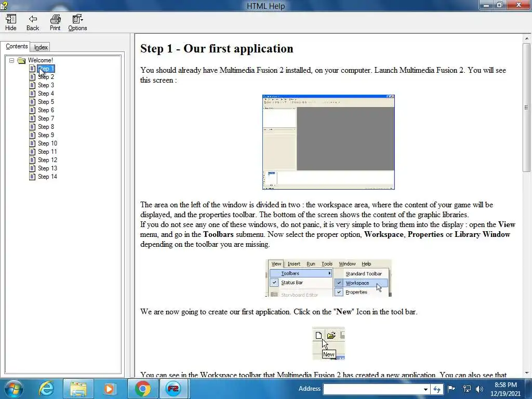Click scrollbar down arrow of help page
Image resolution: width=532 pixels, height=399 pixels.
(x=527, y=373)
